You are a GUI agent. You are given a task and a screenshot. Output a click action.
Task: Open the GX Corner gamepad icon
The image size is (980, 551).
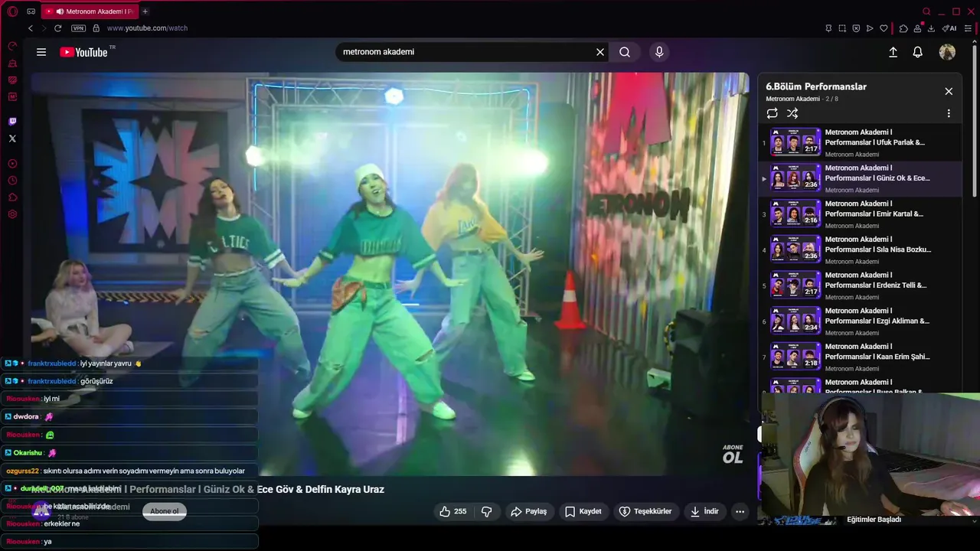pos(31,11)
